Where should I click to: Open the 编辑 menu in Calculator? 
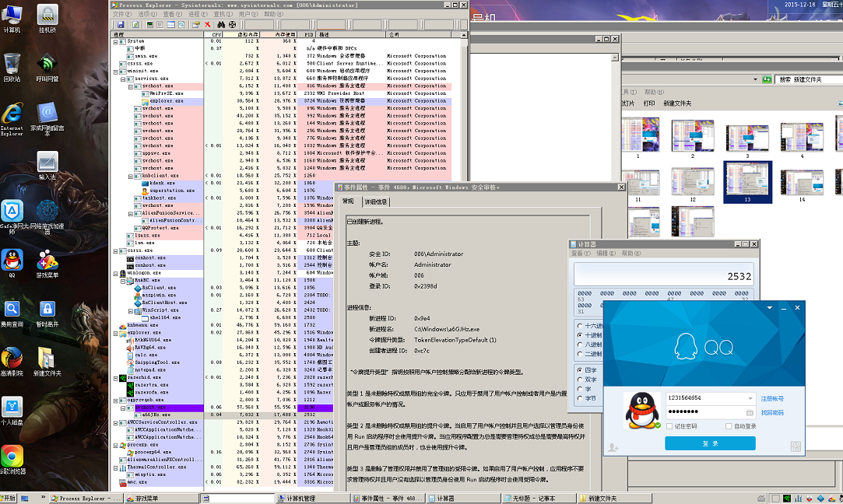(x=606, y=253)
